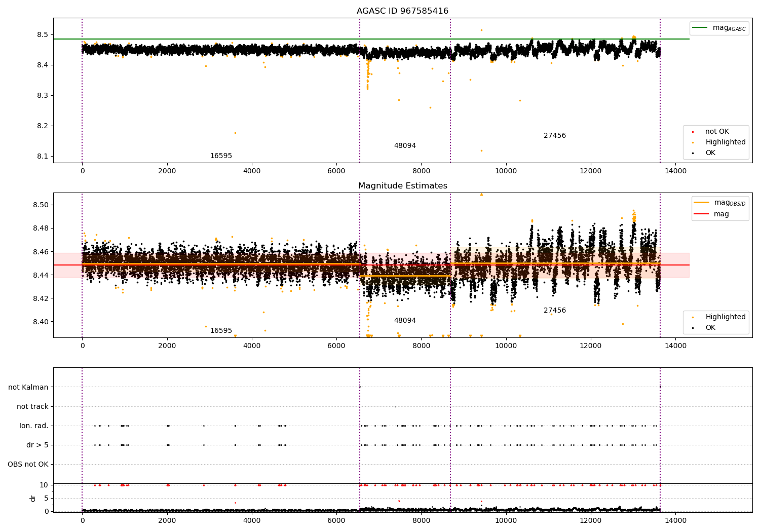This screenshot has height=532, width=760.
Task: Click the 'OK' entry in the top plot legend
Action: pyautogui.click(x=710, y=153)
